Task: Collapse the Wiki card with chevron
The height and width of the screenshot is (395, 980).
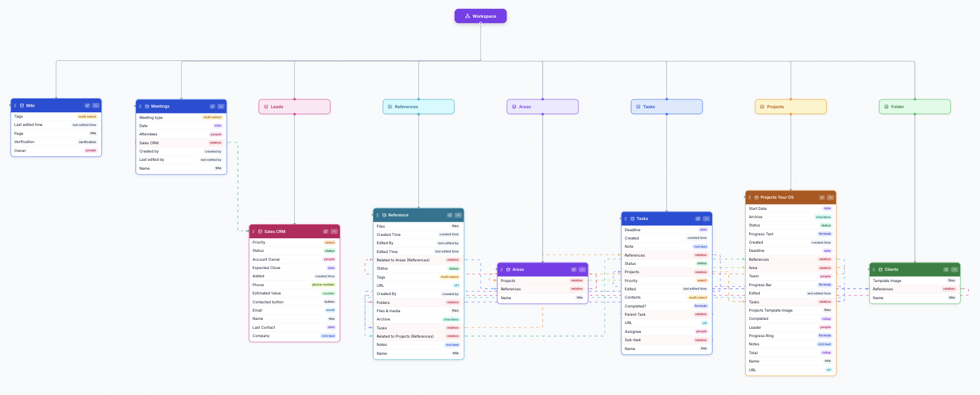Action: click(x=96, y=105)
